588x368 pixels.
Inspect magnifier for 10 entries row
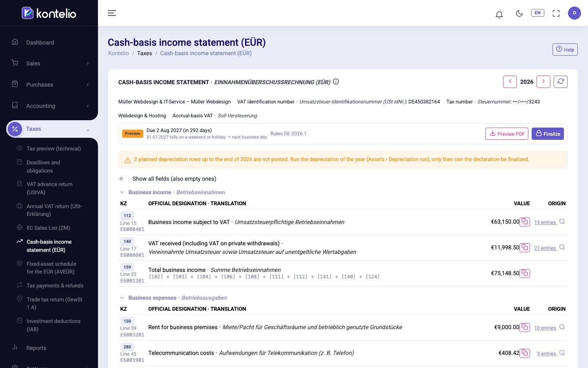pos(562,327)
